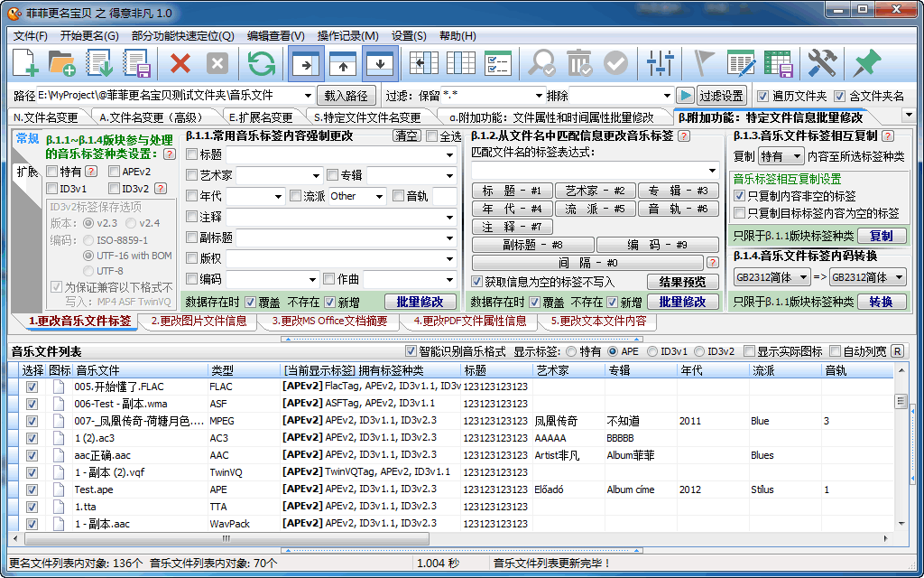Image resolution: width=924 pixels, height=578 pixels.
Task: Click the add folder icon
Action: (x=61, y=63)
